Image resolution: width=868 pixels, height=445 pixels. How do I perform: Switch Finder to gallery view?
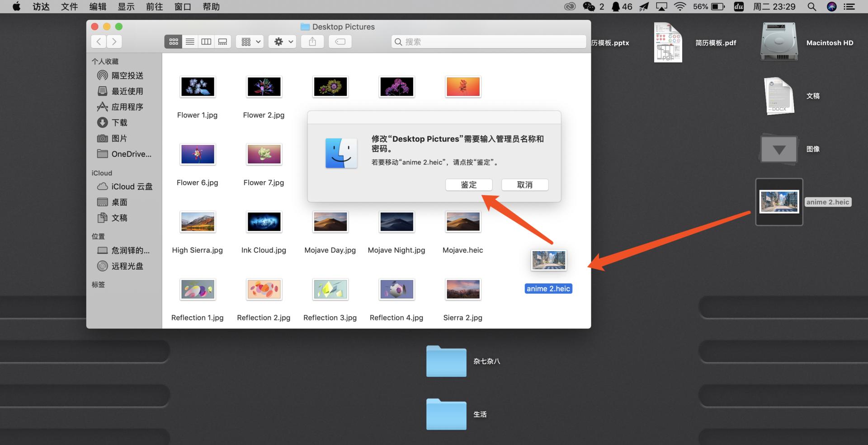222,41
